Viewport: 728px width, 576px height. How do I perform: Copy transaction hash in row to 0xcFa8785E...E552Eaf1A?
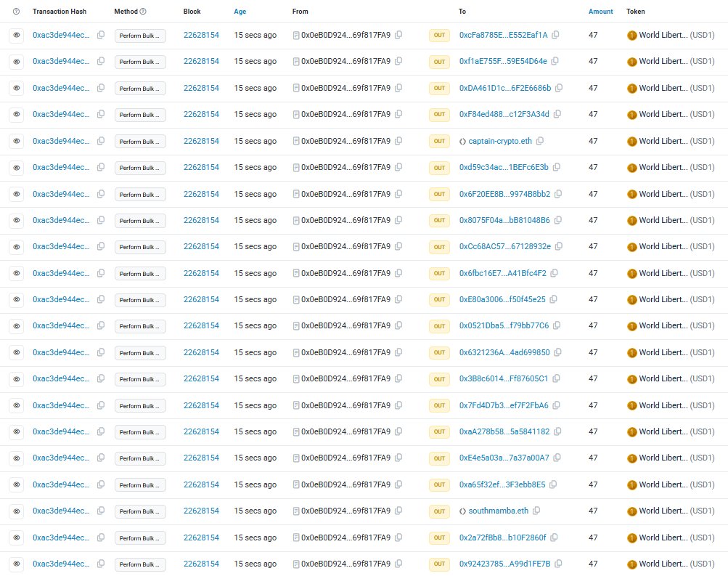click(101, 35)
